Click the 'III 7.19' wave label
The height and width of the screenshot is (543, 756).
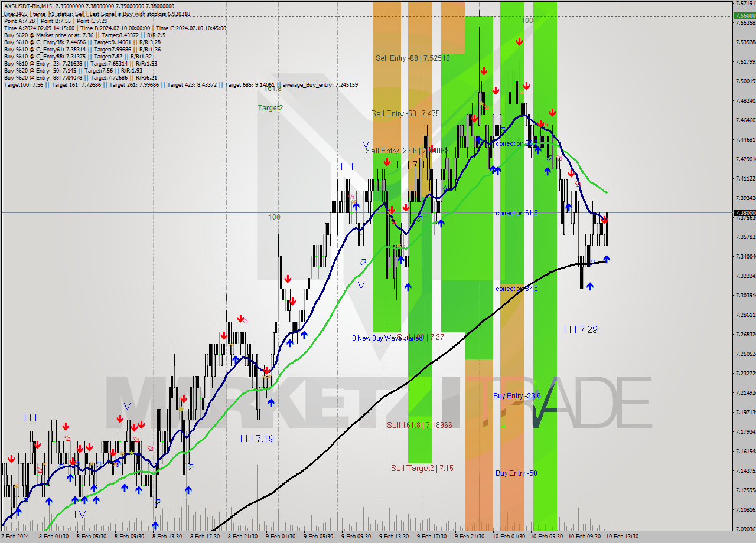click(257, 439)
